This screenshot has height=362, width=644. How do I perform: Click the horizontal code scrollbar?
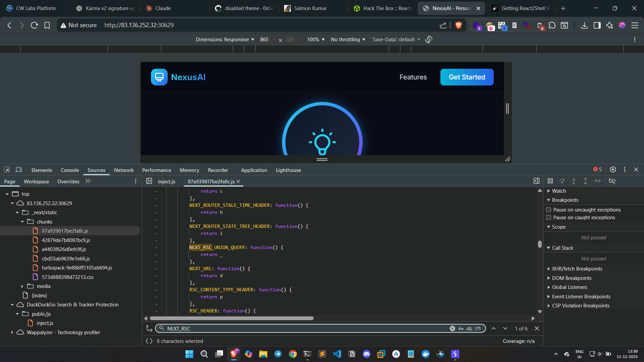coord(231,318)
